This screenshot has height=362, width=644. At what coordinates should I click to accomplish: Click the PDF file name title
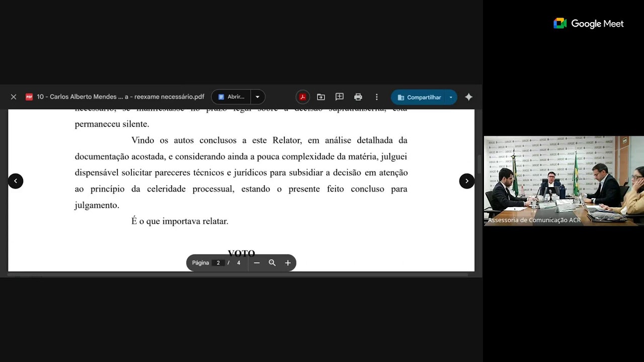[x=120, y=97]
